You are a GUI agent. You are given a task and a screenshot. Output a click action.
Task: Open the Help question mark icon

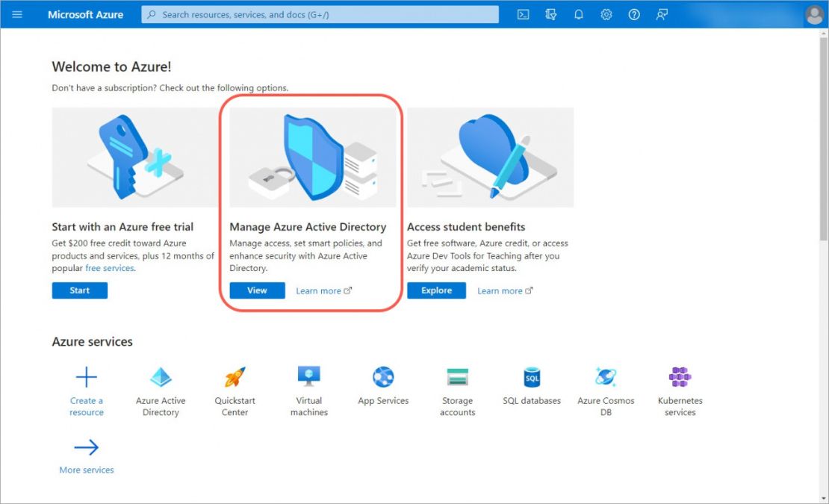[x=634, y=14]
